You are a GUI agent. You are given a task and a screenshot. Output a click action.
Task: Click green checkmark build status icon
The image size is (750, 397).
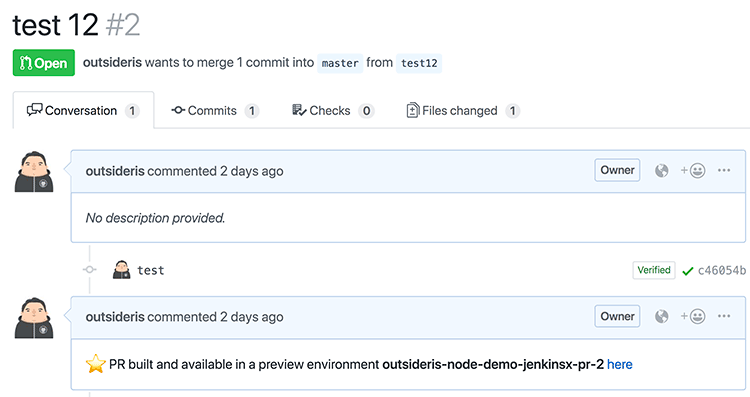point(688,271)
